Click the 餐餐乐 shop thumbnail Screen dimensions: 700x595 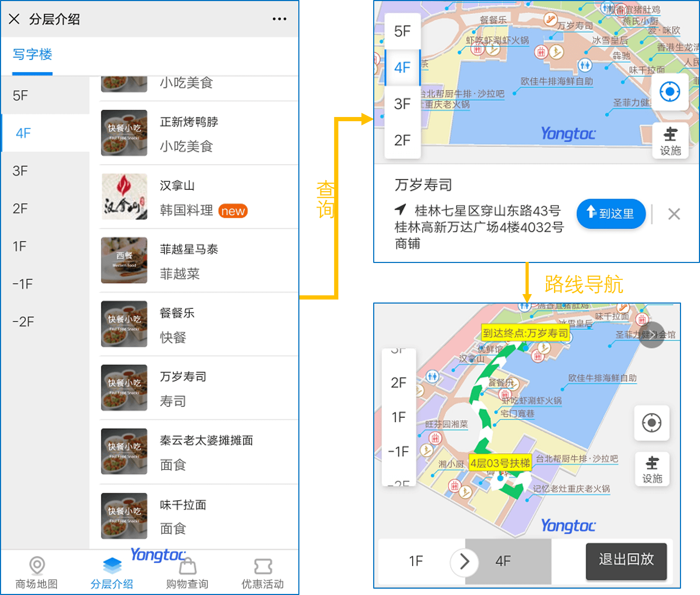coord(124,324)
